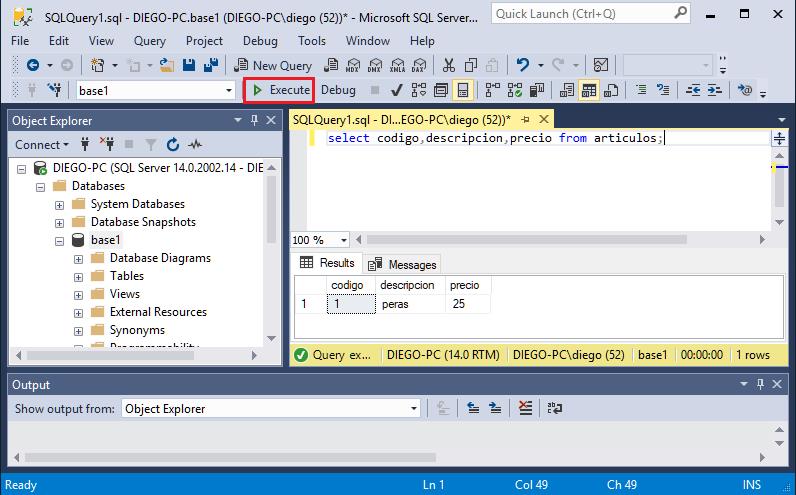Open Activity Monitor icon in Object Explorer

point(195,145)
